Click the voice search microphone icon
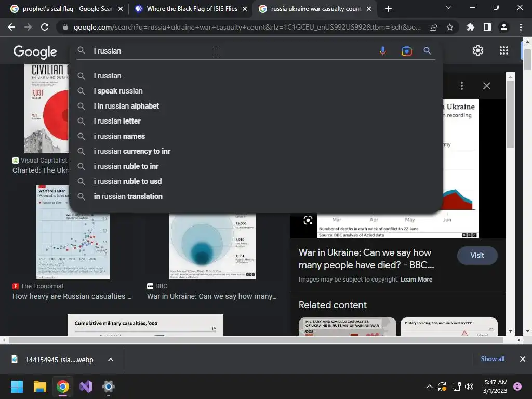Screen dimensions: 532x399 (x=383, y=51)
